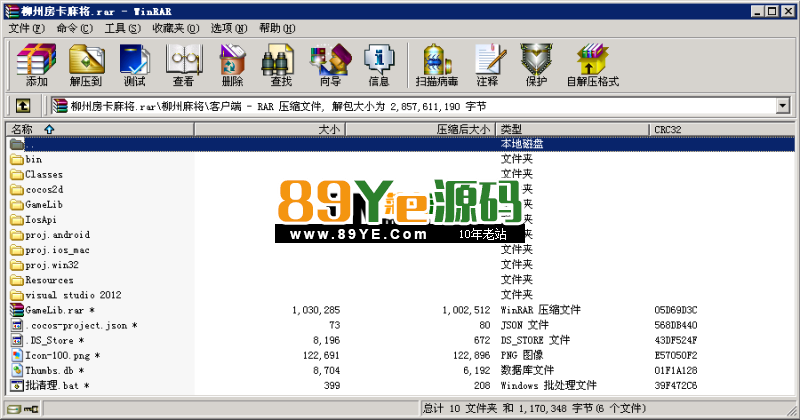Click status bar total summary text

(x=535, y=408)
